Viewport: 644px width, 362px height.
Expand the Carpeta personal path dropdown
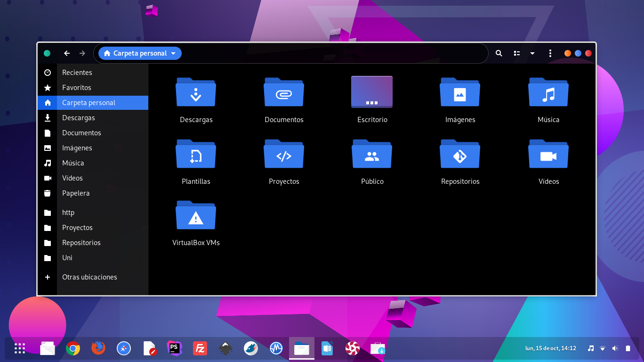[173, 53]
